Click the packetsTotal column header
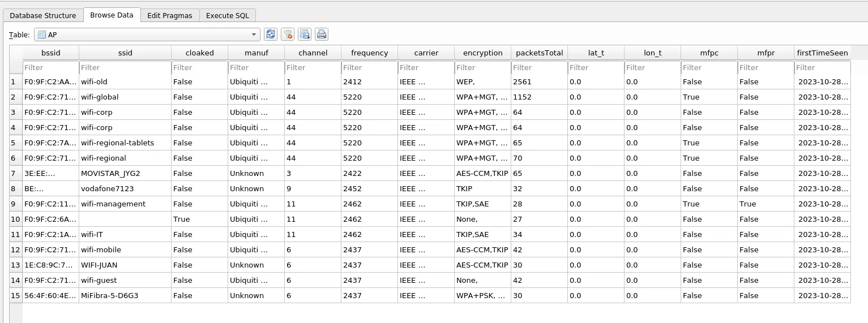Viewport: 868px width, 323px height. (540, 53)
